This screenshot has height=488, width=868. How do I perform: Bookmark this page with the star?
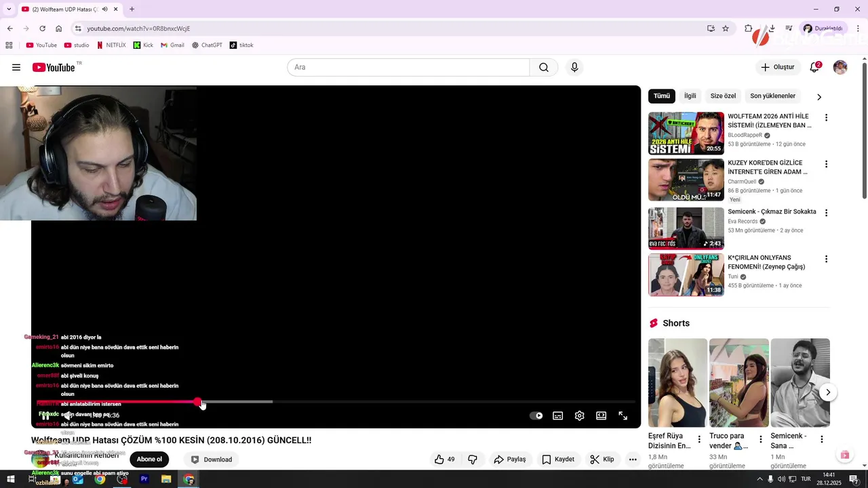726,28
